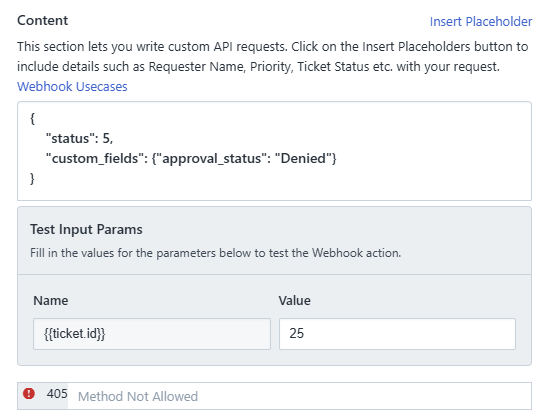Click the red error alert icon

[x=29, y=393]
